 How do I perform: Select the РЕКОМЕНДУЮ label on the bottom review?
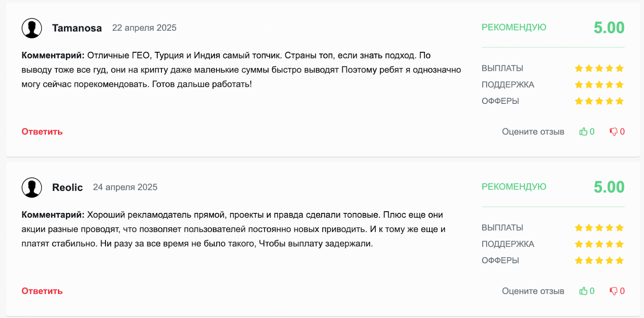(x=514, y=187)
